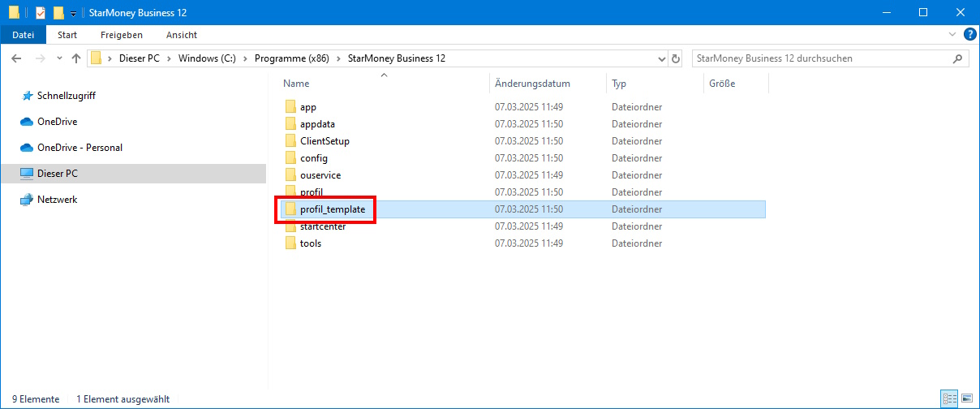Select Dieser PC in the navigation pane
This screenshot has width=980, height=409.
click(57, 174)
